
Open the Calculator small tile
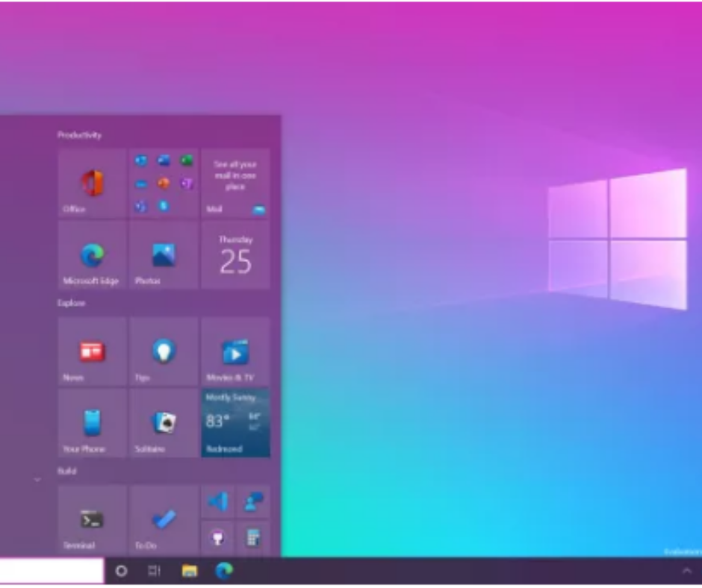click(253, 538)
